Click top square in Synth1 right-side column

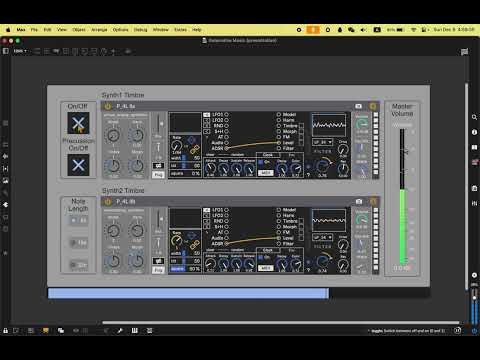(x=376, y=114)
